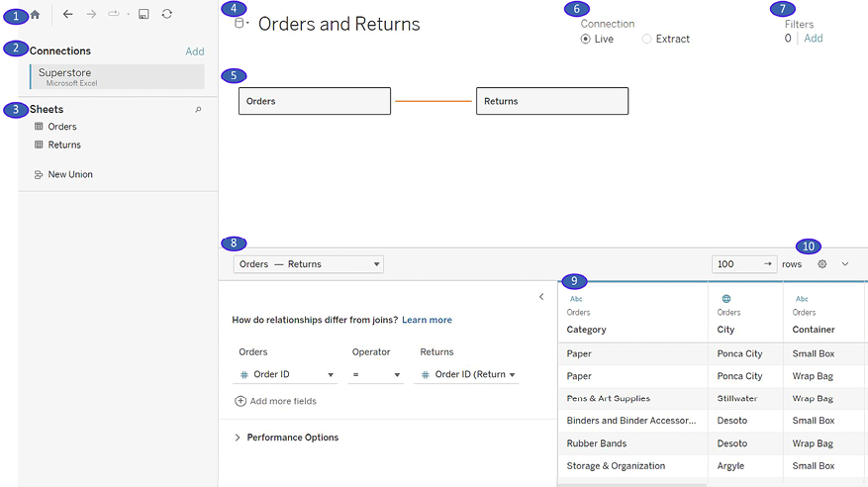Click the globe icon above City column
Viewport: 868px width, 487px height.
[x=726, y=298]
